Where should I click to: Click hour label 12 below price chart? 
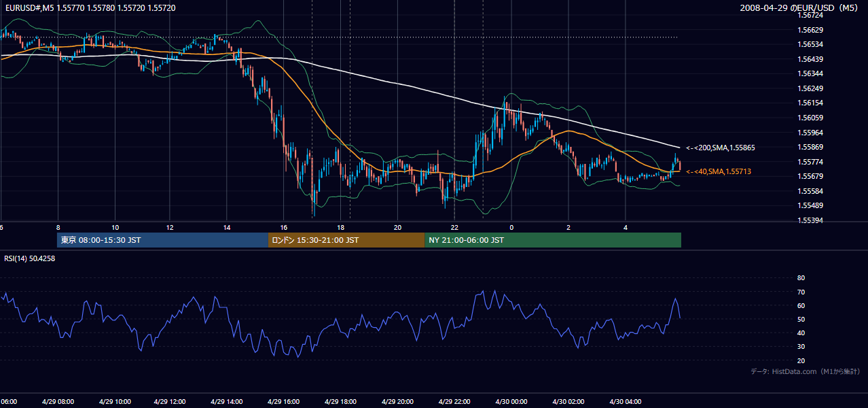pos(171,227)
